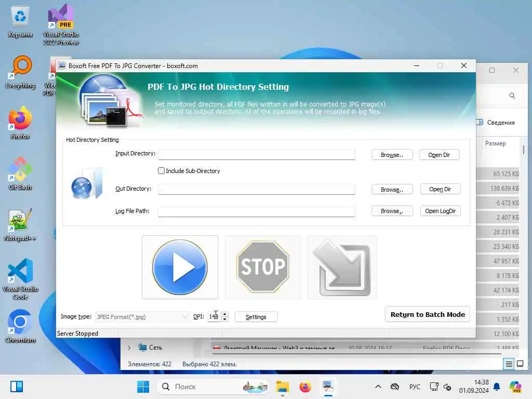Click the DPI value field

pyautogui.click(x=214, y=316)
